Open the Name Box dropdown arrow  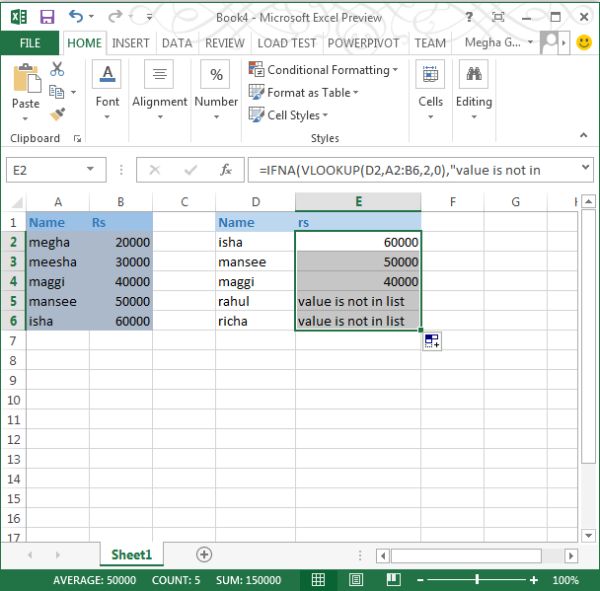90,169
